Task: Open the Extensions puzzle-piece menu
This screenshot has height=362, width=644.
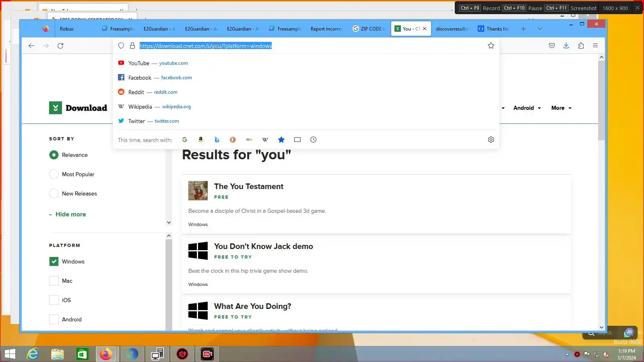Action: point(581,46)
